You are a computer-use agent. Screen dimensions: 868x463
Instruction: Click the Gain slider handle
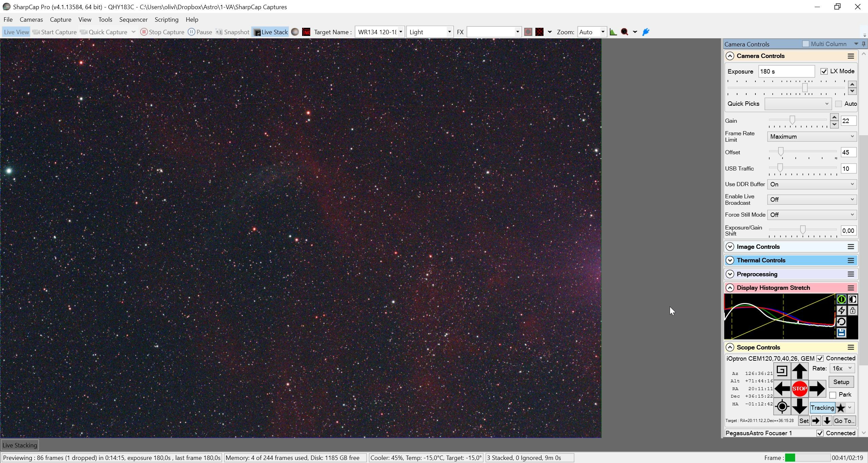click(792, 120)
